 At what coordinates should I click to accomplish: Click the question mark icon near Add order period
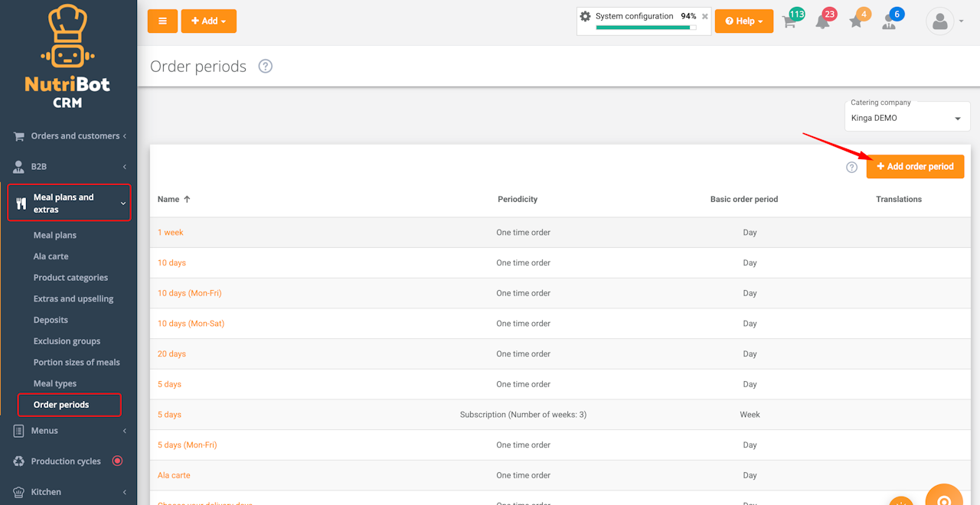pos(851,167)
